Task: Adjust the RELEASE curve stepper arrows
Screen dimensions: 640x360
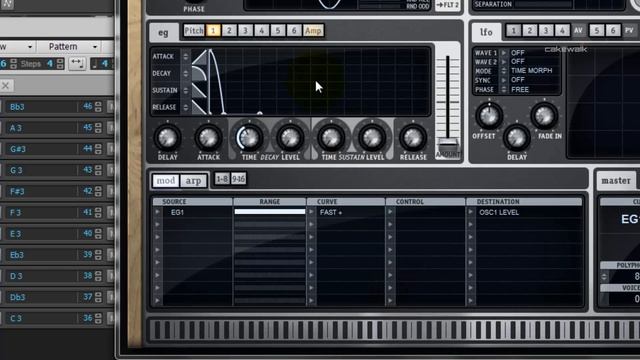Action: pos(185,107)
